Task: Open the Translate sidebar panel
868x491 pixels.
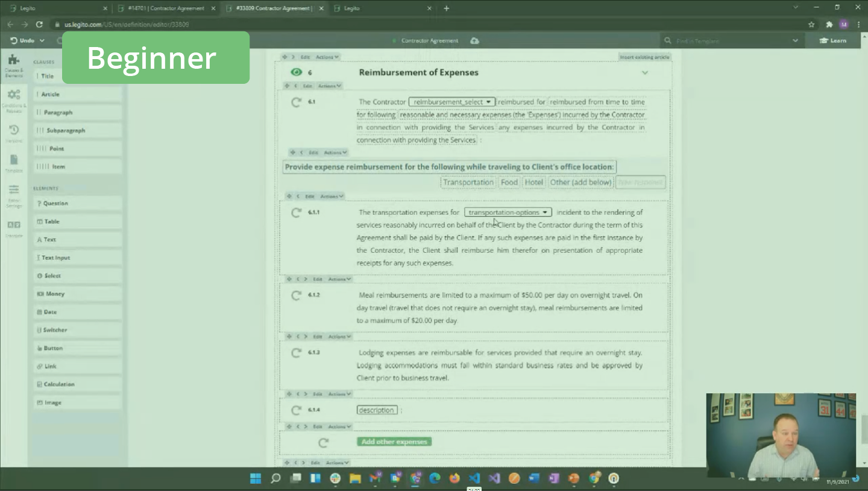Action: click(13, 229)
